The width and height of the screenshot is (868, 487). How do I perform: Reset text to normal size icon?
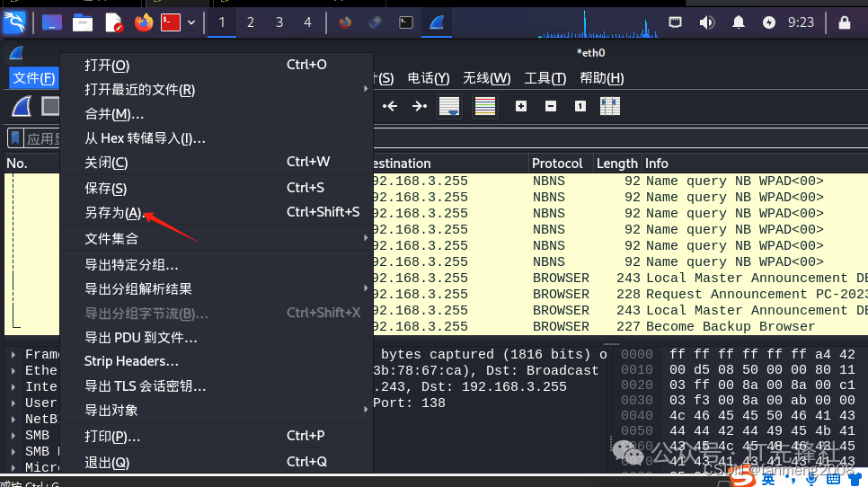[580, 107]
